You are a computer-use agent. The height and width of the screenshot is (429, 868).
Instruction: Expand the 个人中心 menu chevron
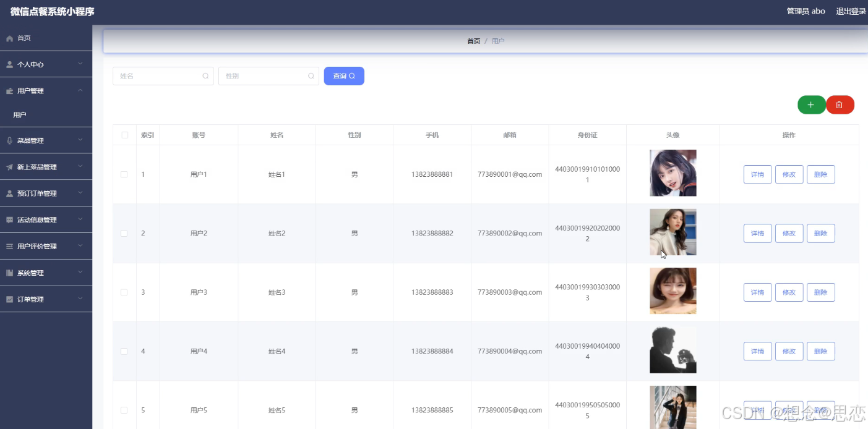[x=80, y=64]
